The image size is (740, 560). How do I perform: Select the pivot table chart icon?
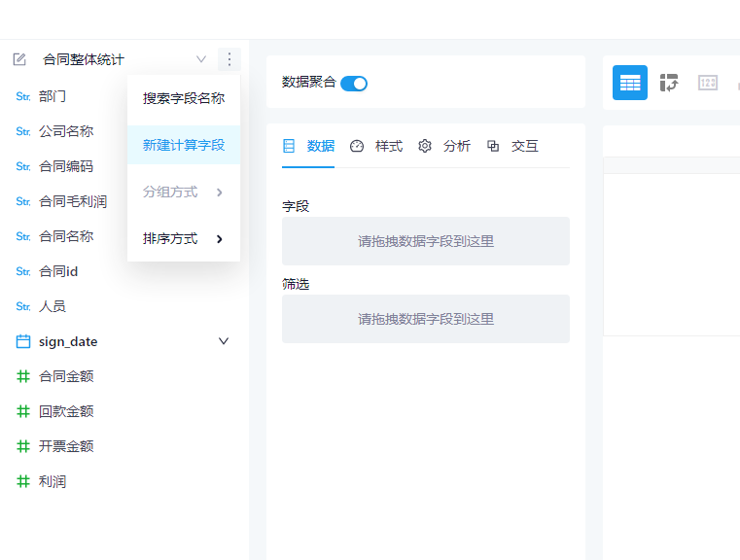pos(669,83)
